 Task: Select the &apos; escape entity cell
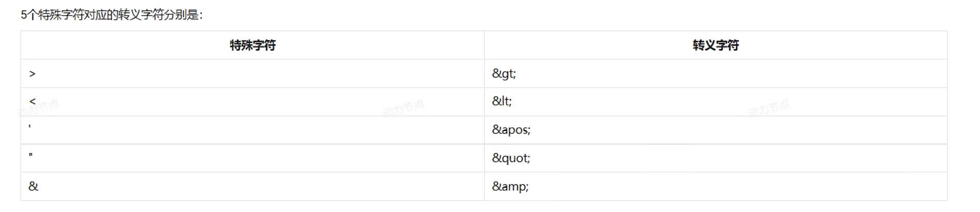tap(511, 130)
